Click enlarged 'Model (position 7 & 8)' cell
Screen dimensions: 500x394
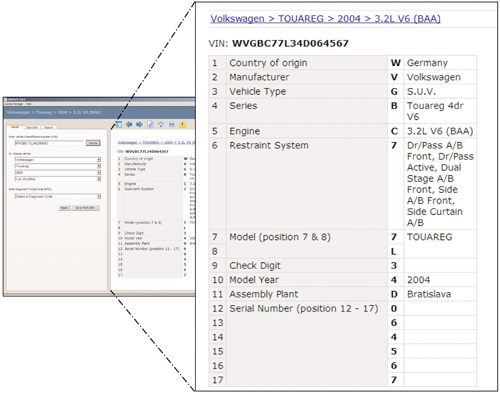point(307,244)
